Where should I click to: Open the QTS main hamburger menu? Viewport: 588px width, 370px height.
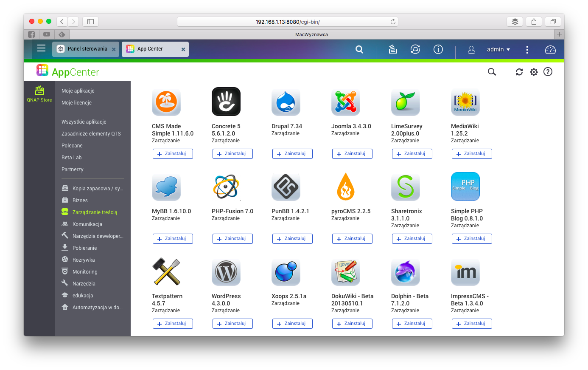[41, 48]
